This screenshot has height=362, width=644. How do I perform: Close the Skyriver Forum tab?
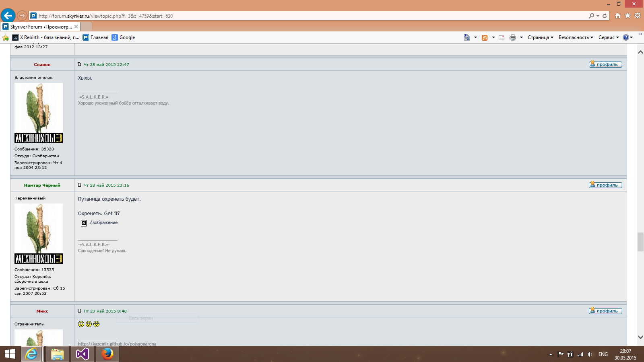(x=76, y=27)
